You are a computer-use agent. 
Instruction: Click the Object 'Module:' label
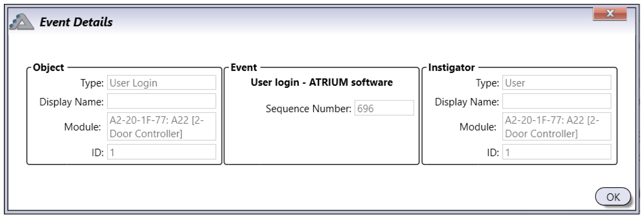point(83,127)
